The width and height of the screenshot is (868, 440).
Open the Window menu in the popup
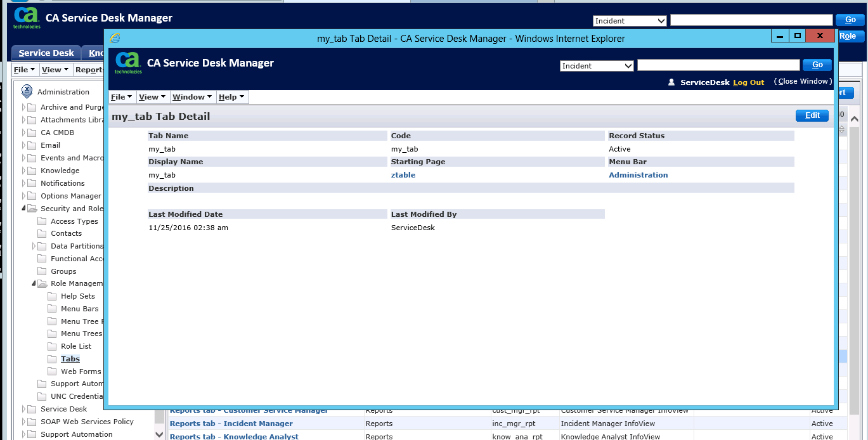(x=192, y=97)
